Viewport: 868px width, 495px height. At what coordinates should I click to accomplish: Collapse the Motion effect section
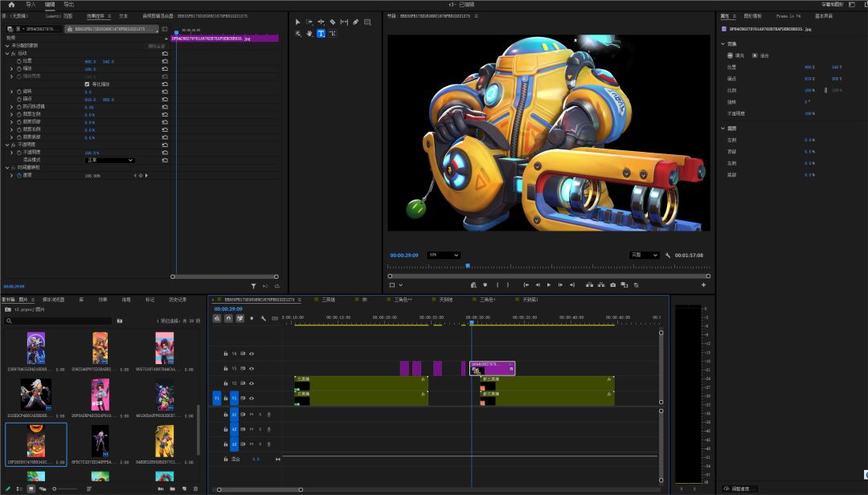[x=7, y=53]
